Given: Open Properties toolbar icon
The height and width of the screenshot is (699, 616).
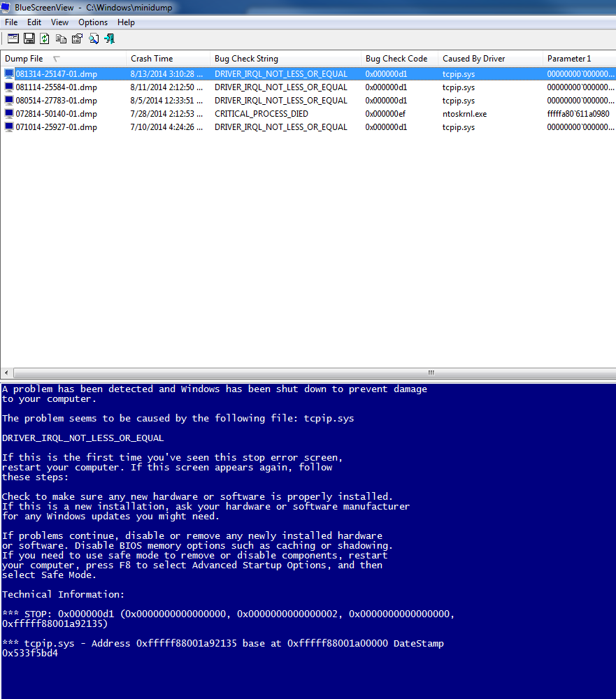Looking at the screenshot, I should pos(77,38).
